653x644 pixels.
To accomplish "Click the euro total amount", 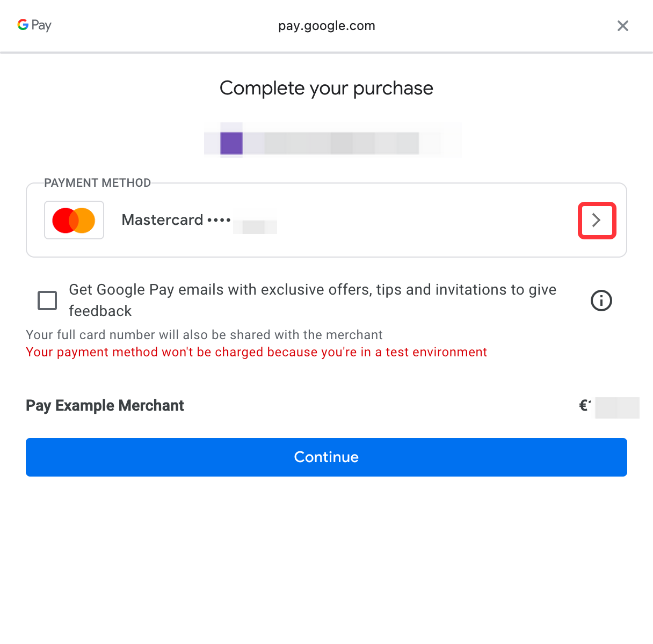I will [609, 406].
